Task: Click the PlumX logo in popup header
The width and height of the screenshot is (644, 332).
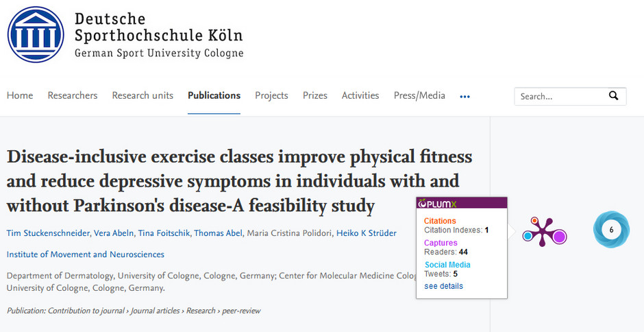Action: (437, 203)
